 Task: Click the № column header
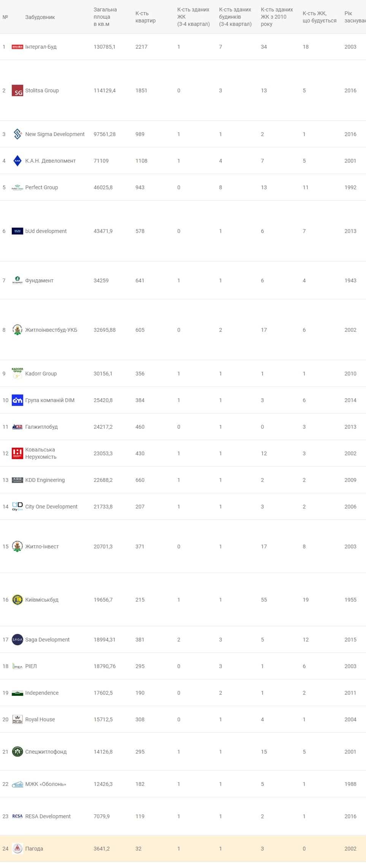[x=5, y=17]
